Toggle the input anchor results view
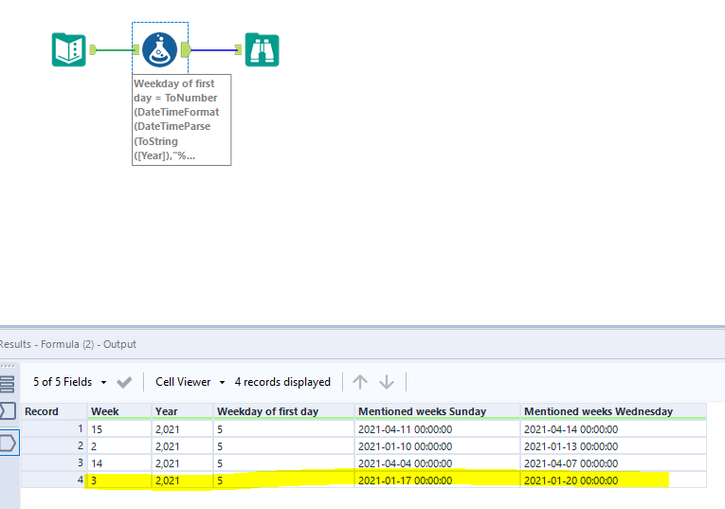 [7, 411]
